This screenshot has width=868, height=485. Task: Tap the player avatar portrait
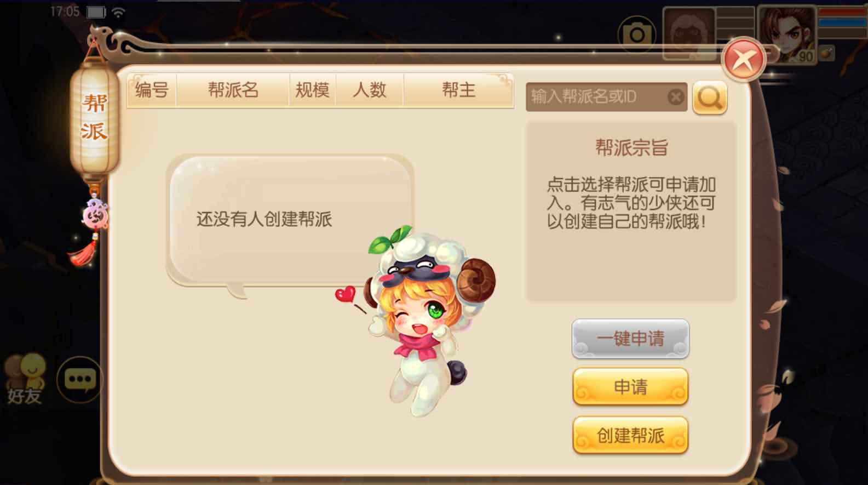click(787, 35)
